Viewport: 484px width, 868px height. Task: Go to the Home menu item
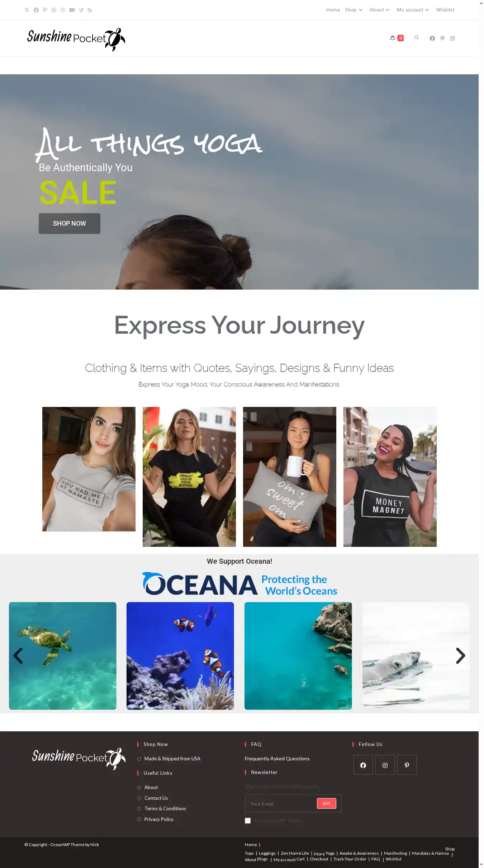click(333, 10)
